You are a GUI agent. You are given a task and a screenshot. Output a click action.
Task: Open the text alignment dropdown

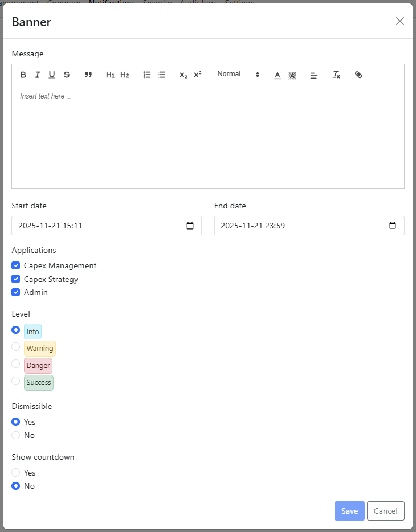[313, 75]
